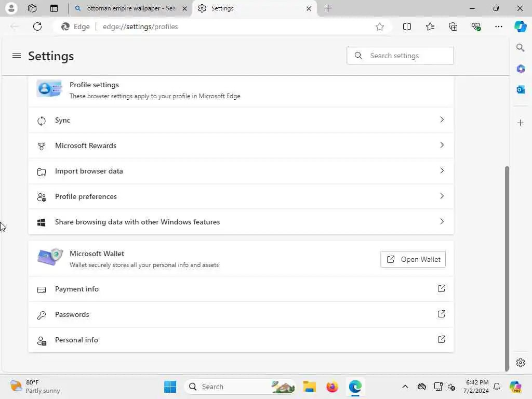
Task: Click the external link icon on Passwords row
Action: pos(442,314)
